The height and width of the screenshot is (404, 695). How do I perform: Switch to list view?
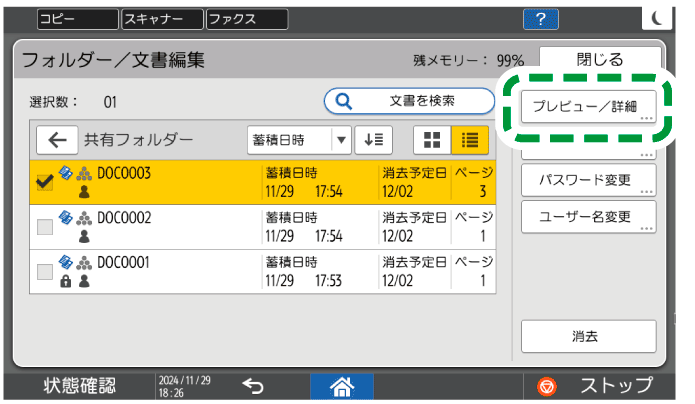pos(470,140)
